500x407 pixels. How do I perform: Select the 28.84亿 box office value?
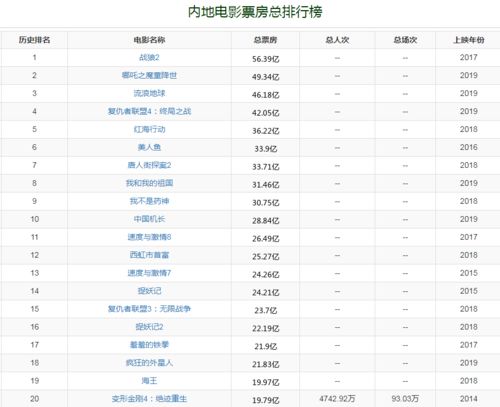tap(265, 221)
